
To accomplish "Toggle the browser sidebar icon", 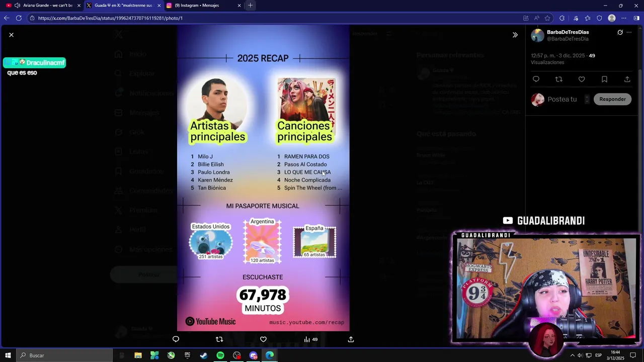I will 636,18.
